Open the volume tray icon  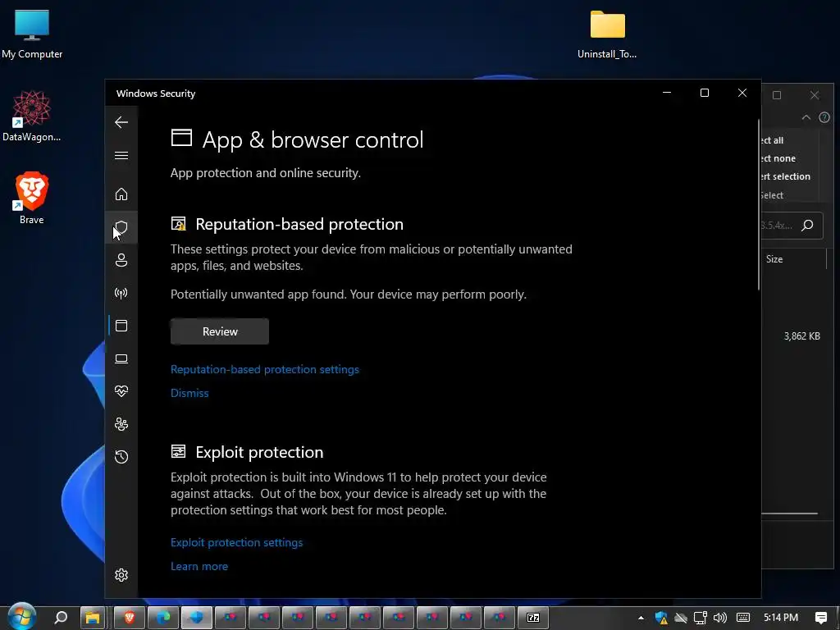pyautogui.click(x=720, y=618)
